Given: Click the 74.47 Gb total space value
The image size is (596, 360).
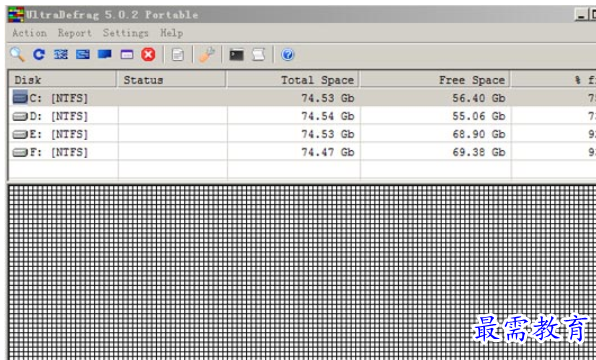Looking at the screenshot, I should click(x=328, y=152).
